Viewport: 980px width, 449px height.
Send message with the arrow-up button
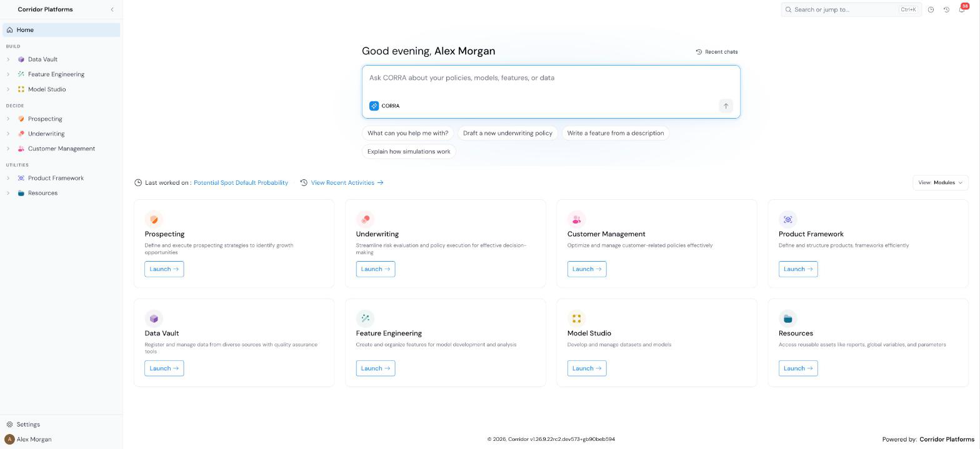click(726, 106)
